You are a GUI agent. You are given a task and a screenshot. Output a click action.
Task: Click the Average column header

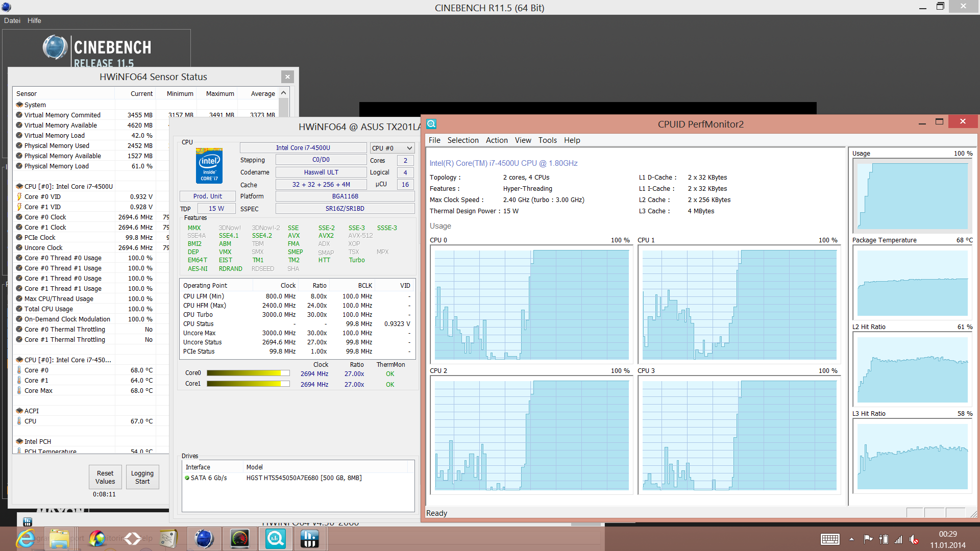[258, 93]
